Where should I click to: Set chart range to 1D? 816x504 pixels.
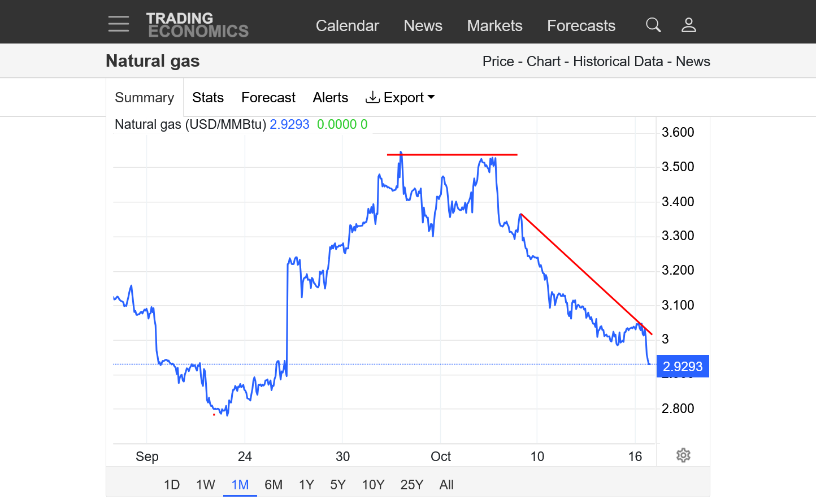tap(172, 485)
